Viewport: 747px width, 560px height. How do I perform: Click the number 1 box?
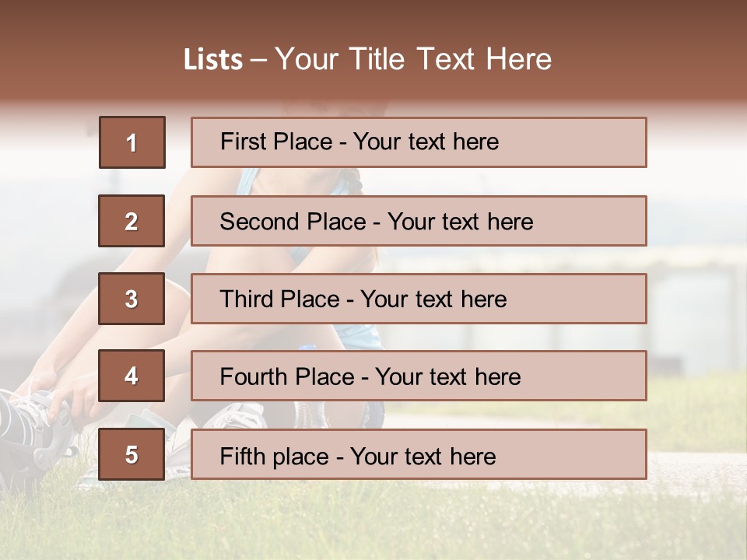(132, 142)
